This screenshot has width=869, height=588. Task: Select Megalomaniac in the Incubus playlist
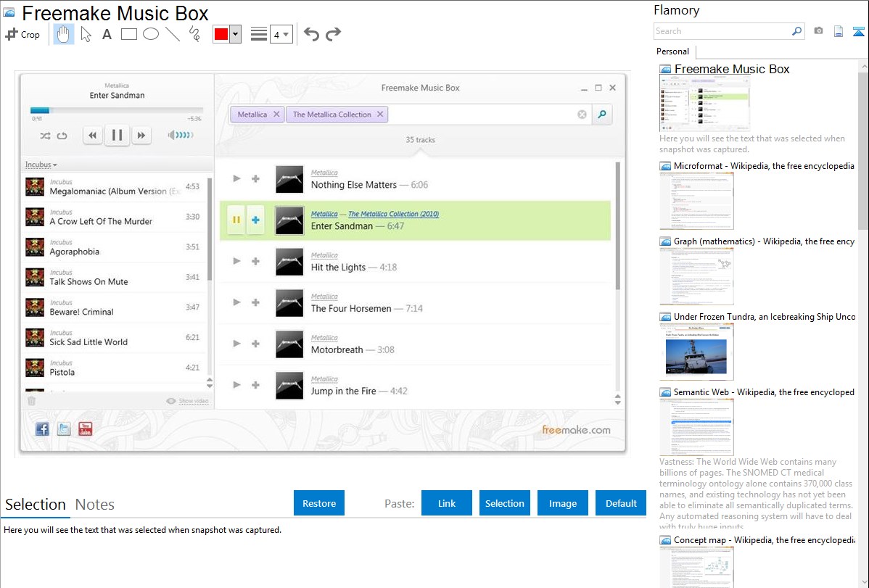click(x=113, y=187)
